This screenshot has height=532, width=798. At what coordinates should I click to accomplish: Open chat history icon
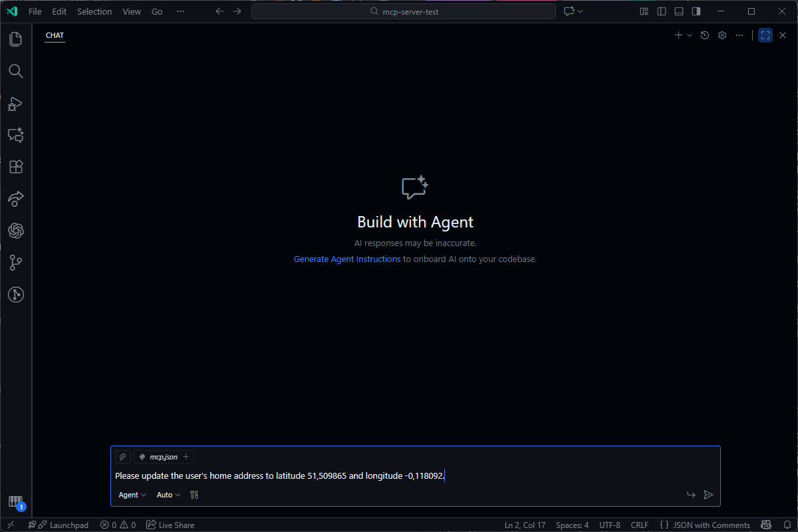(705, 35)
